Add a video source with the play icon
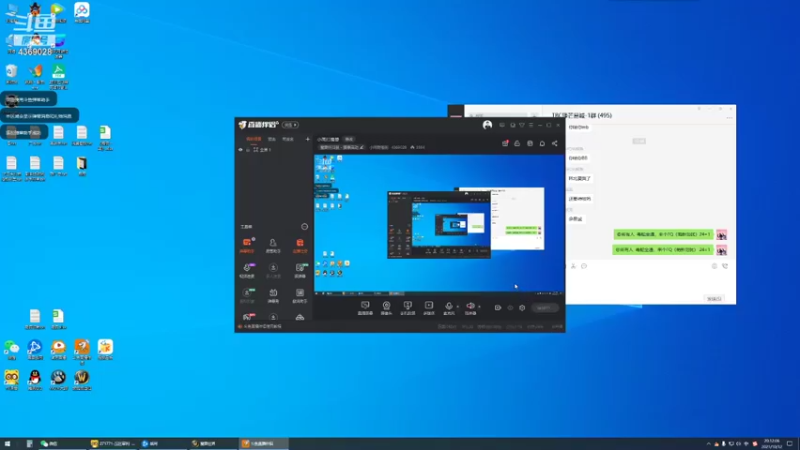The width and height of the screenshot is (800, 450). [429, 308]
